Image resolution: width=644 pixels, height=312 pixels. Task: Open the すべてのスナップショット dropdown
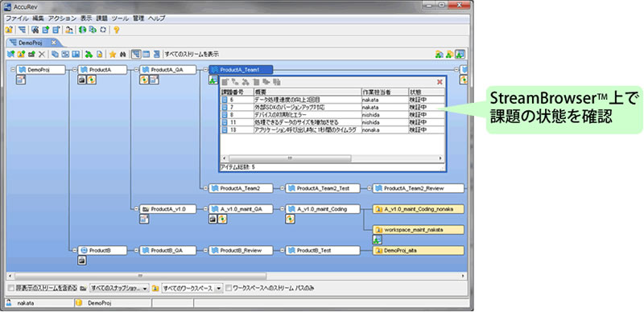click(119, 288)
